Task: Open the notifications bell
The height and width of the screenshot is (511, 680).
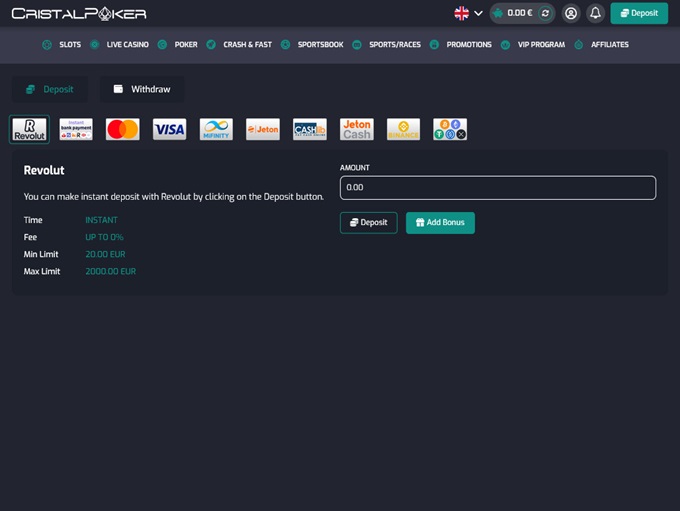Action: tap(595, 13)
